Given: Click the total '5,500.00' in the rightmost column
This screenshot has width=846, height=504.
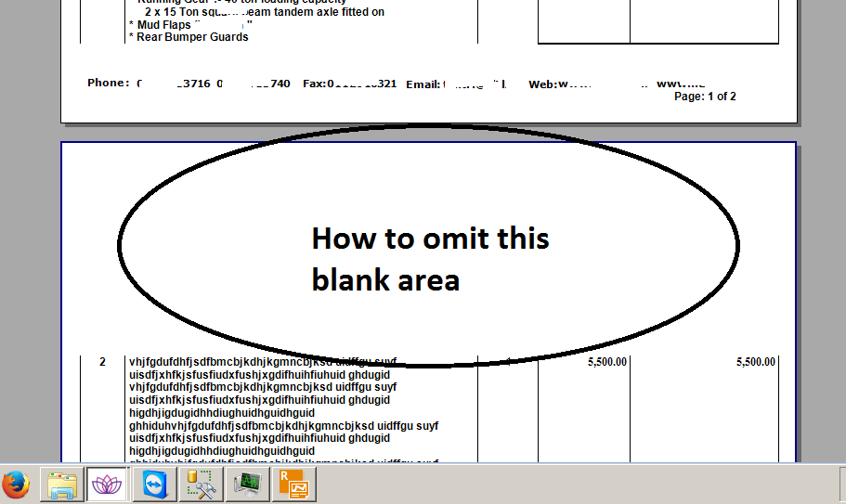Looking at the screenshot, I should pyautogui.click(x=755, y=362).
